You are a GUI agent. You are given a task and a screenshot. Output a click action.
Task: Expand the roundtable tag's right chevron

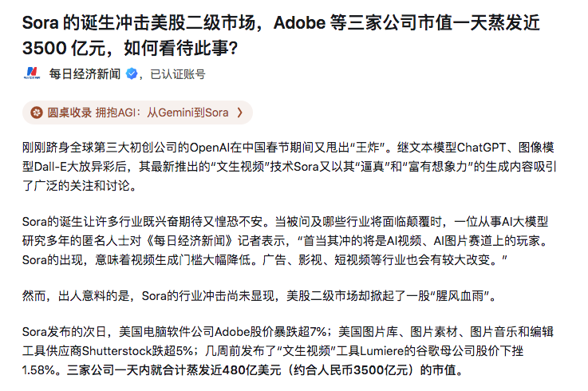click(239, 113)
